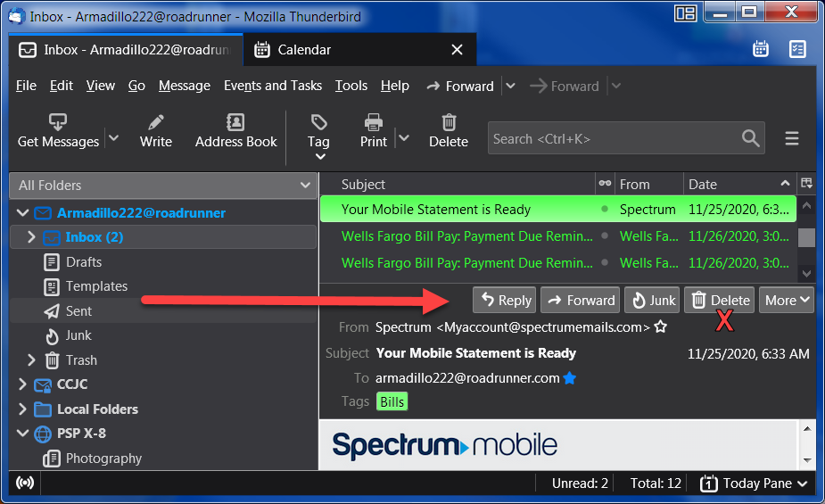Screen dimensions: 825x504
Task: Toggle the Today Pane
Action: pos(754,483)
